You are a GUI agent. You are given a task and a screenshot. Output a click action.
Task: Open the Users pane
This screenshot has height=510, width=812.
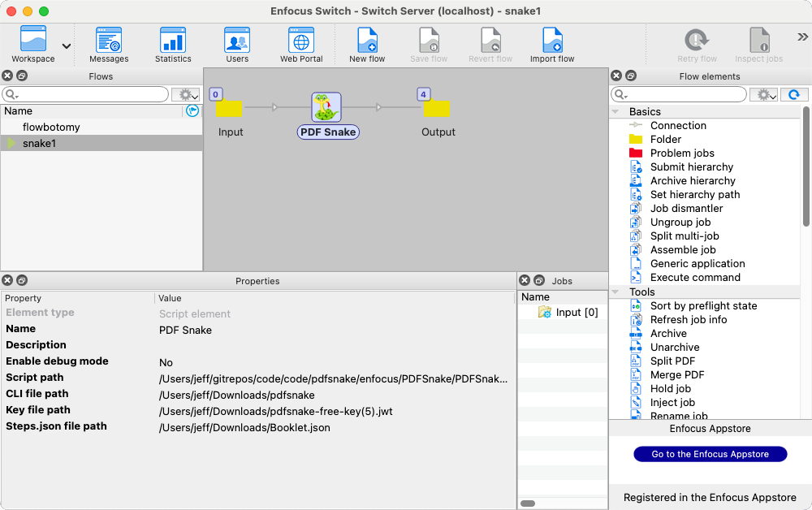(237, 45)
